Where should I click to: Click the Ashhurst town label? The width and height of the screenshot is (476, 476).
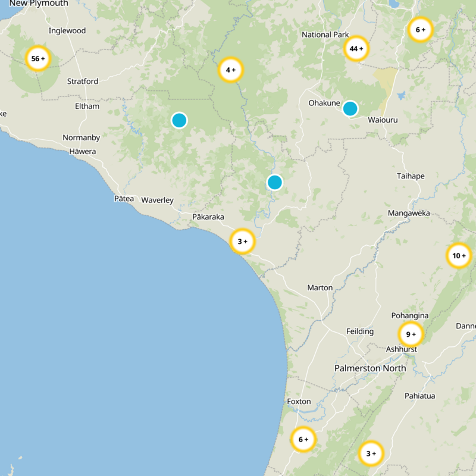click(401, 349)
